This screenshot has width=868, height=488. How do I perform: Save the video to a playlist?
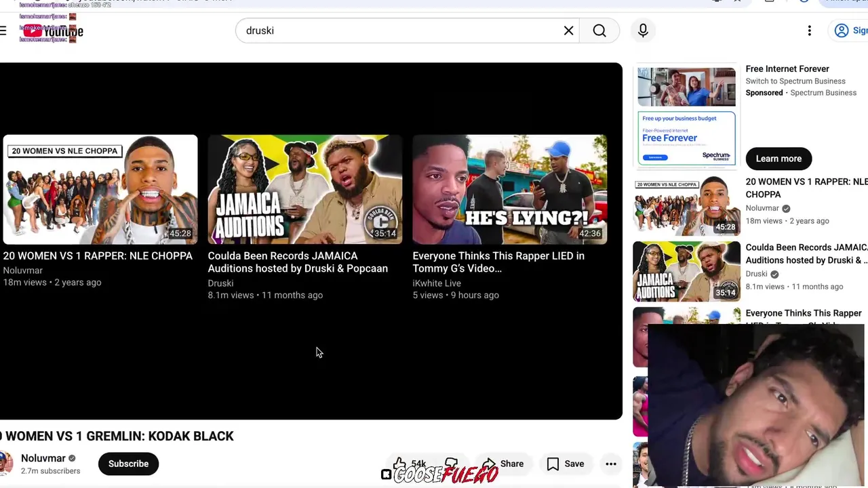click(x=566, y=464)
